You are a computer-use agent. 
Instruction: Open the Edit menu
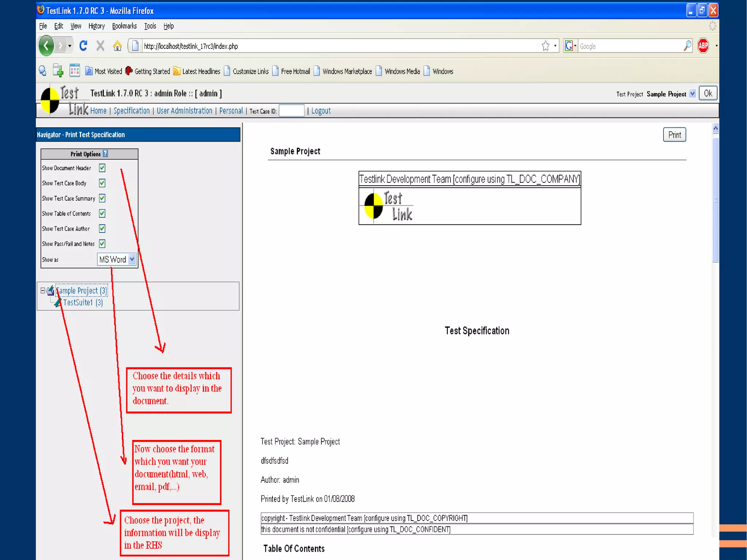pyautogui.click(x=58, y=26)
